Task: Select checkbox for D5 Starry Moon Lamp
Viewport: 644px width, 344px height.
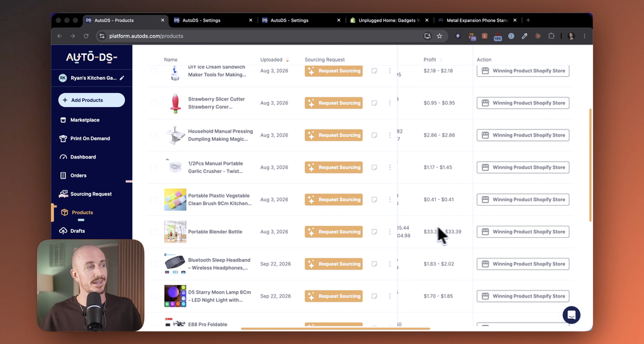Action: (x=153, y=296)
